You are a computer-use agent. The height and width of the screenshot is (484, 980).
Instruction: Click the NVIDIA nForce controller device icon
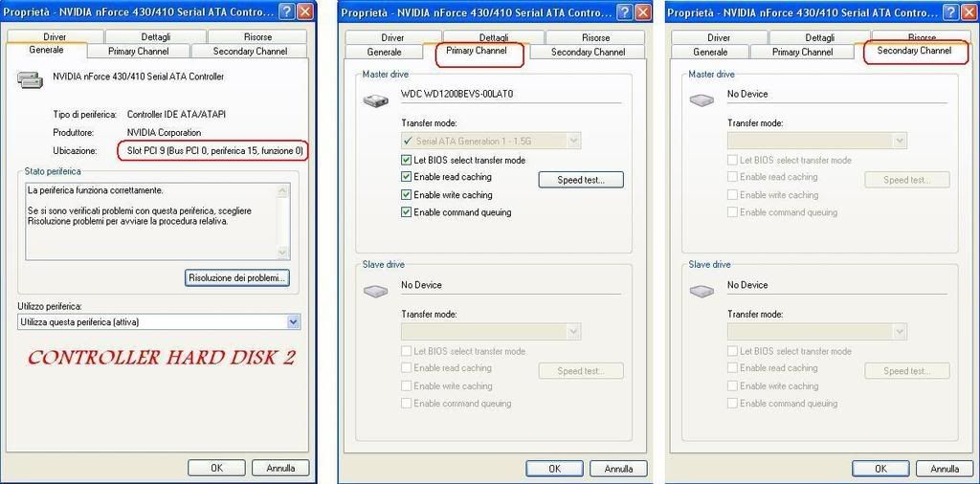pyautogui.click(x=30, y=79)
